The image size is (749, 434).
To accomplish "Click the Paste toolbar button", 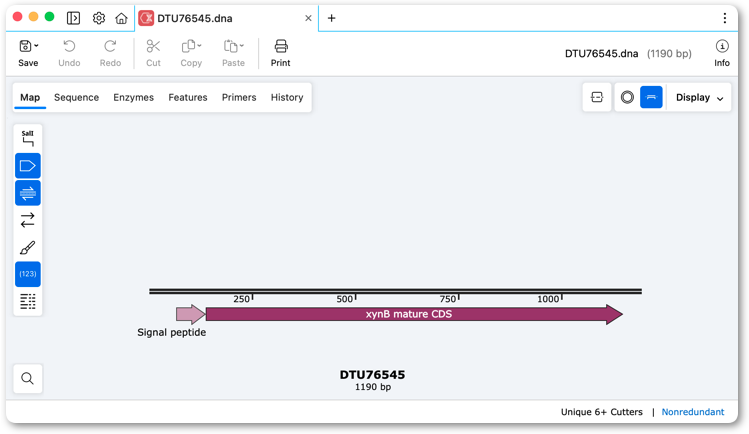I will pos(233,53).
